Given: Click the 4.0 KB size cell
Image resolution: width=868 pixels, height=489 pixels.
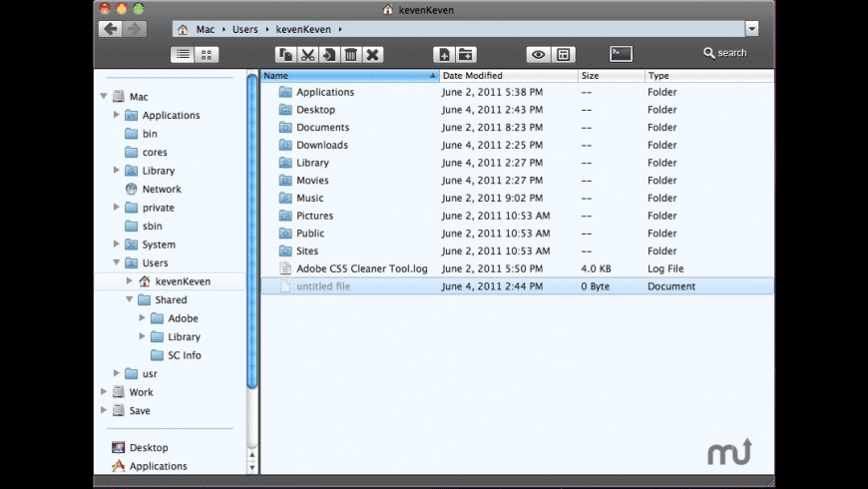Looking at the screenshot, I should point(596,268).
